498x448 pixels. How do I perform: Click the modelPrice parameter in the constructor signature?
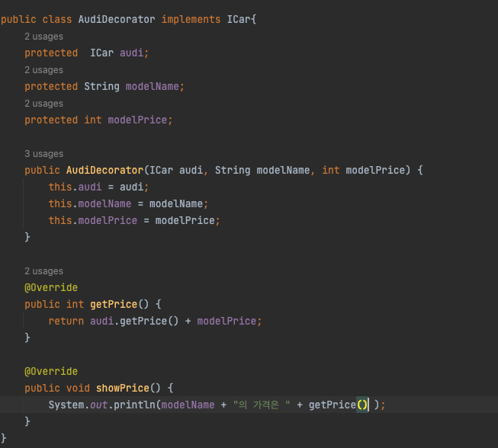375,170
